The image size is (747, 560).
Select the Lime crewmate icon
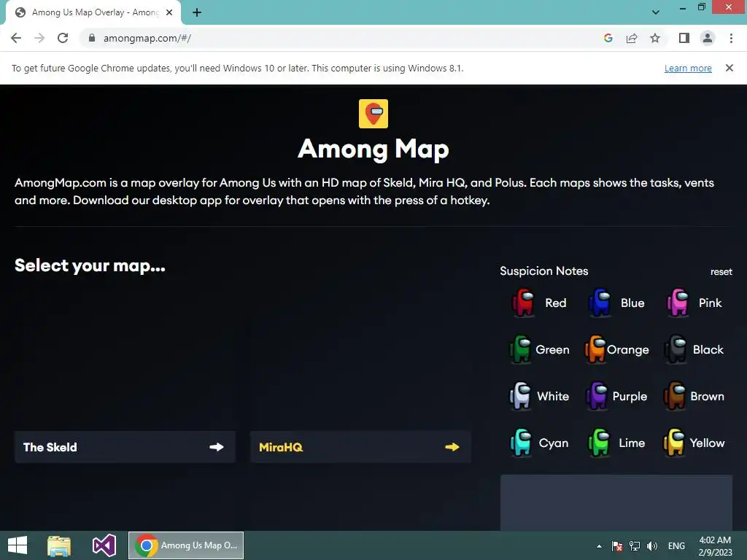coord(599,443)
